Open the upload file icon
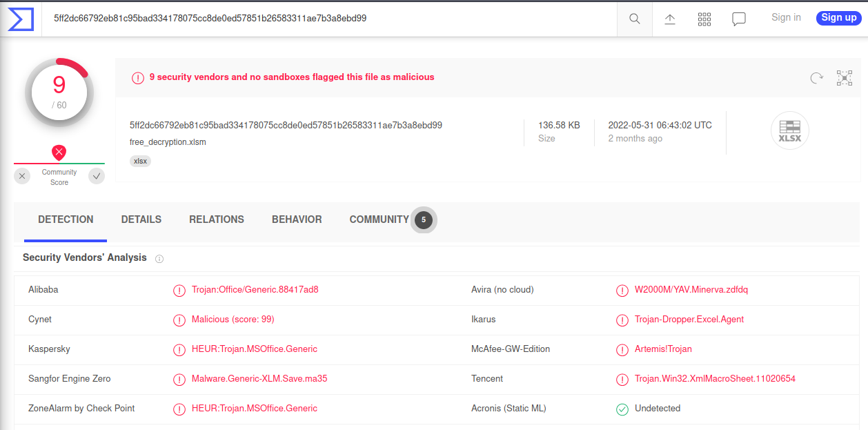The image size is (868, 430). point(670,19)
